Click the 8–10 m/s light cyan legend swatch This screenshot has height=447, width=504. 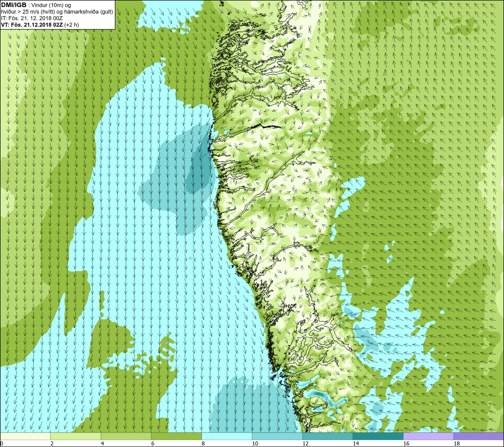(x=227, y=436)
